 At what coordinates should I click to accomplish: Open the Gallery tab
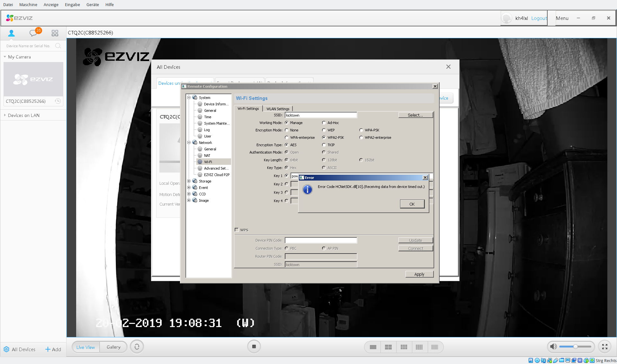coord(113,347)
